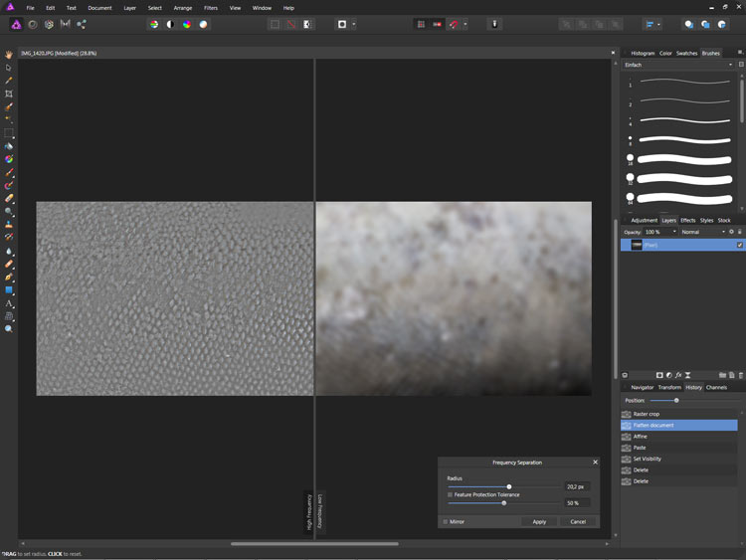Select the Rectangle shape tool
Image resolution: width=746 pixels, height=560 pixels.
pos(9,290)
